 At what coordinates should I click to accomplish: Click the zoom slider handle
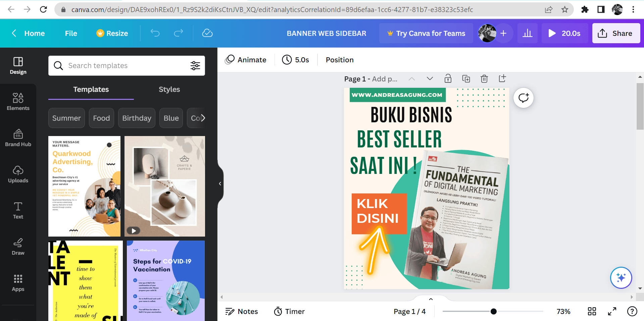click(x=493, y=312)
